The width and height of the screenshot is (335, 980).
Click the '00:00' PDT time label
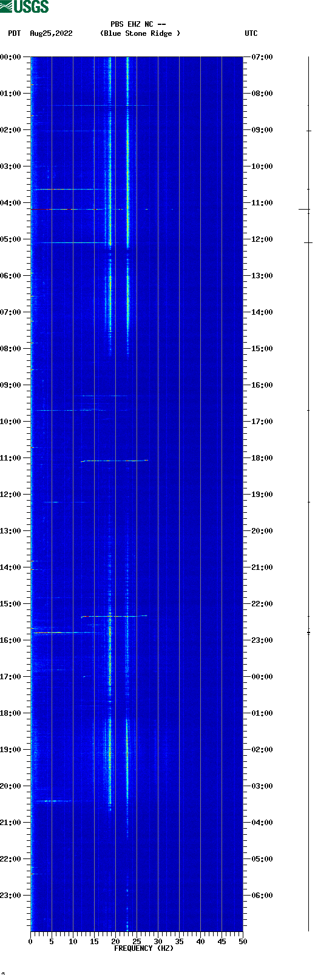[x=11, y=57]
